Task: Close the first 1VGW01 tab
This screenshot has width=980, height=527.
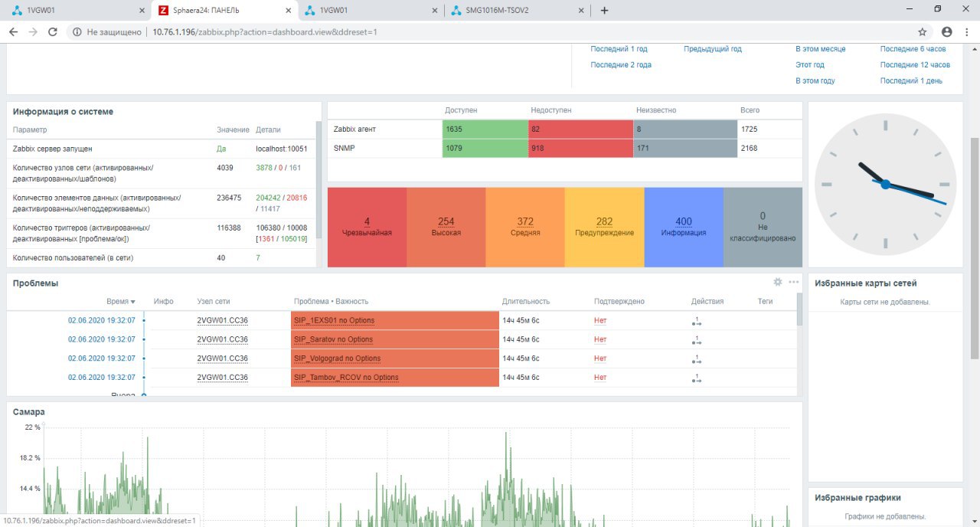Action: click(142, 11)
